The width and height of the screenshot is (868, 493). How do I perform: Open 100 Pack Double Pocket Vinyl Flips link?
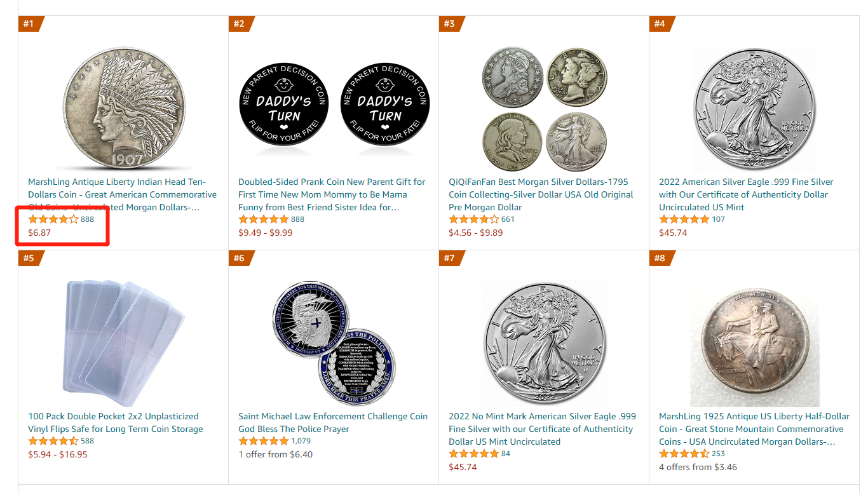[x=115, y=422]
